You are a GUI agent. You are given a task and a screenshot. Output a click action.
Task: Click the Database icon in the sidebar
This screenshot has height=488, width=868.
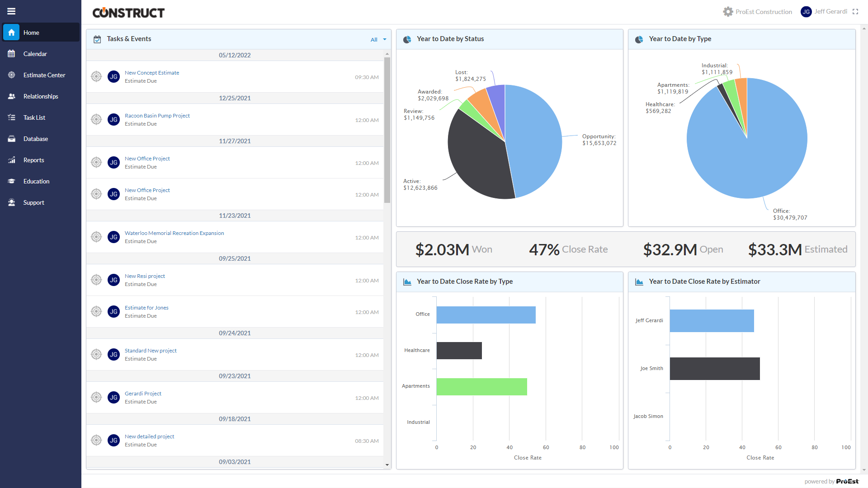[11, 139]
